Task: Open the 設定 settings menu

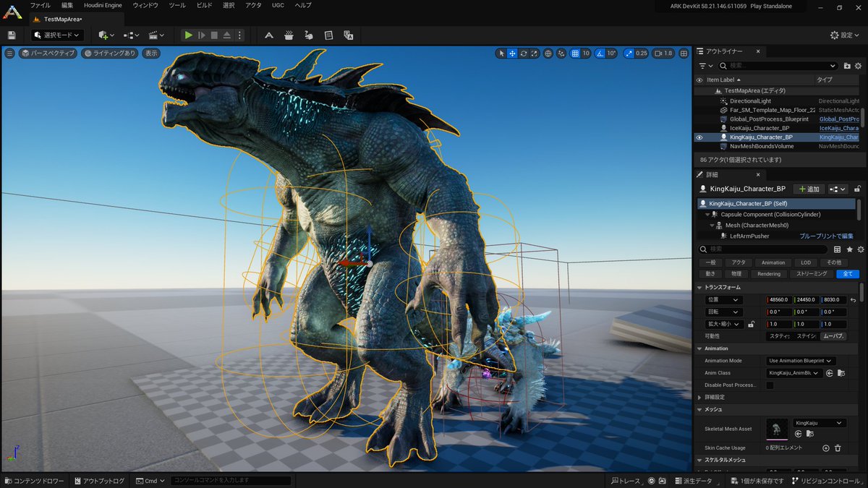Action: point(845,35)
